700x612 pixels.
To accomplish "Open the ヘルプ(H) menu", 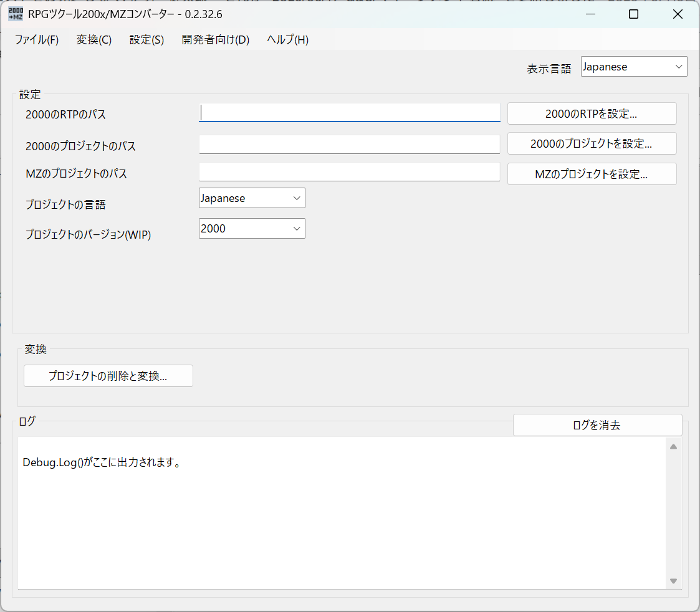I will [287, 40].
